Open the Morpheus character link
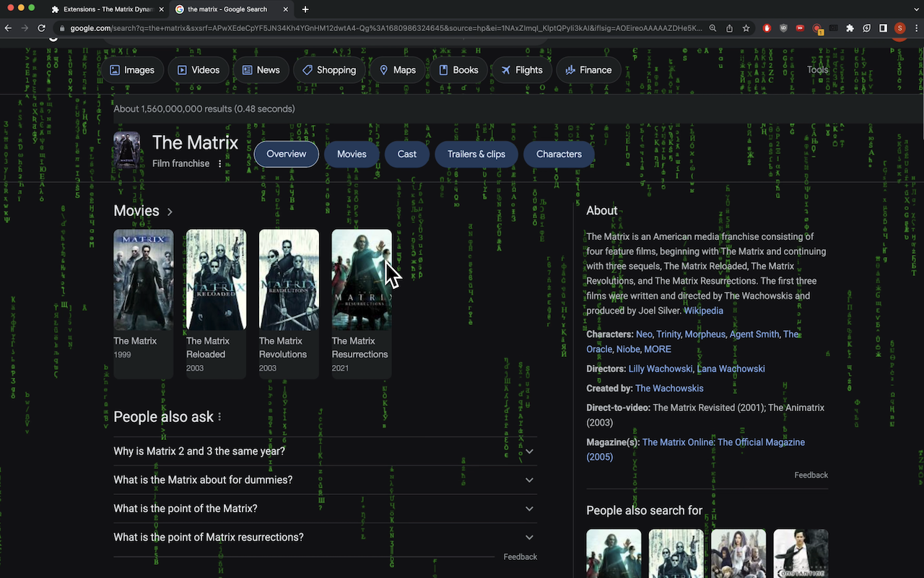 click(x=705, y=335)
